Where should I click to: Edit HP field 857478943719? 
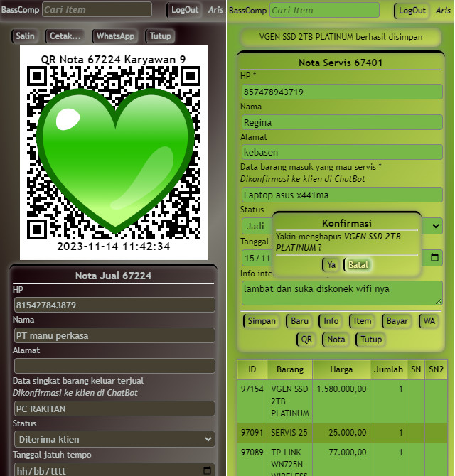(342, 92)
